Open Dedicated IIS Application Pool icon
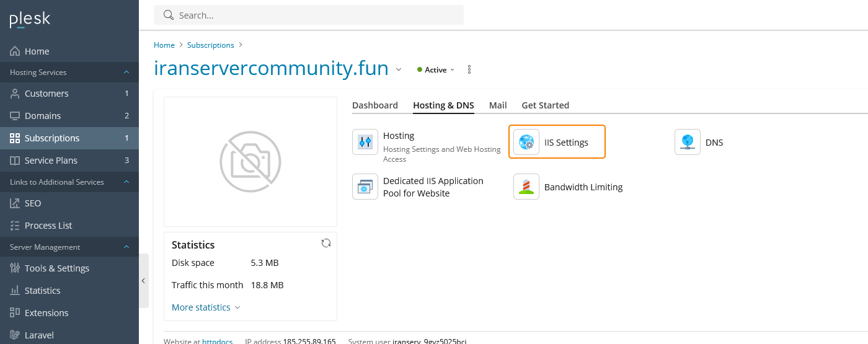Viewport: 868px width, 344px height. tap(365, 187)
